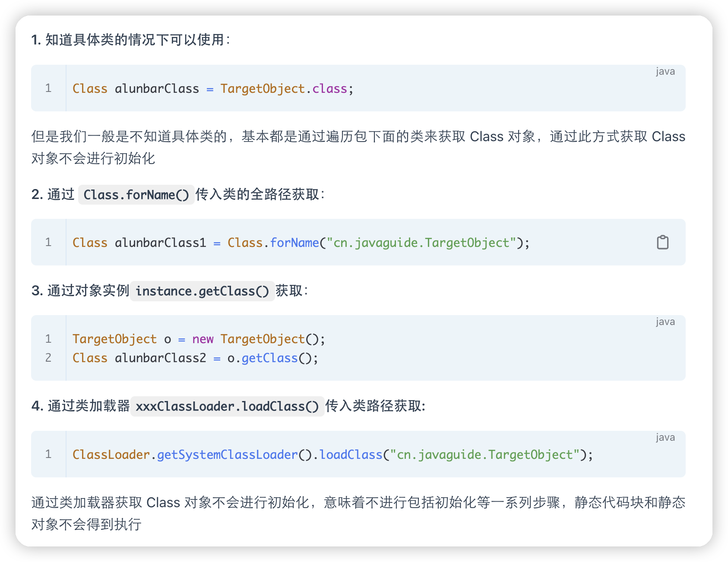Click the heading starting with 1. 知道具体类
The height and width of the screenshot is (562, 728).
coord(131,40)
